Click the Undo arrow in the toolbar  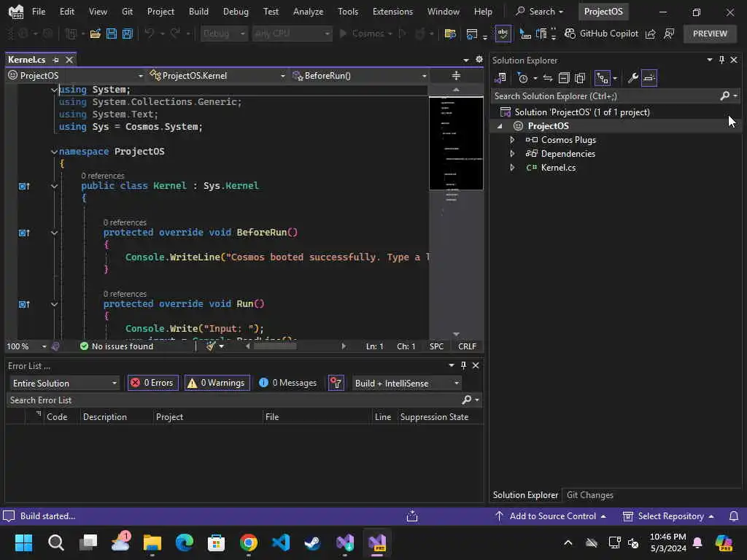coord(150,34)
